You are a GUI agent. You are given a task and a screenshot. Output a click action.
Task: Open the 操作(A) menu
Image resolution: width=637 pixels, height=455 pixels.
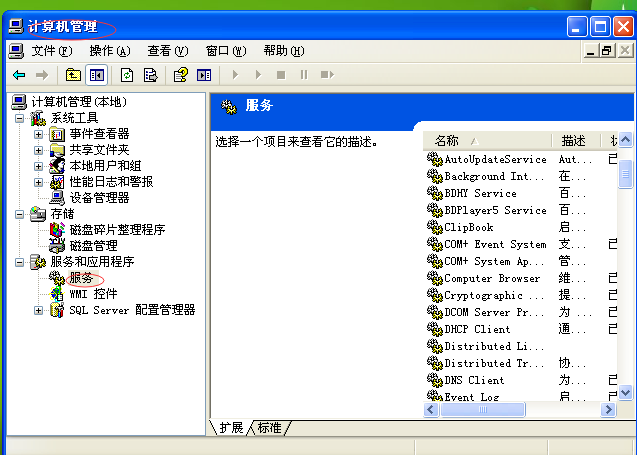[110, 51]
